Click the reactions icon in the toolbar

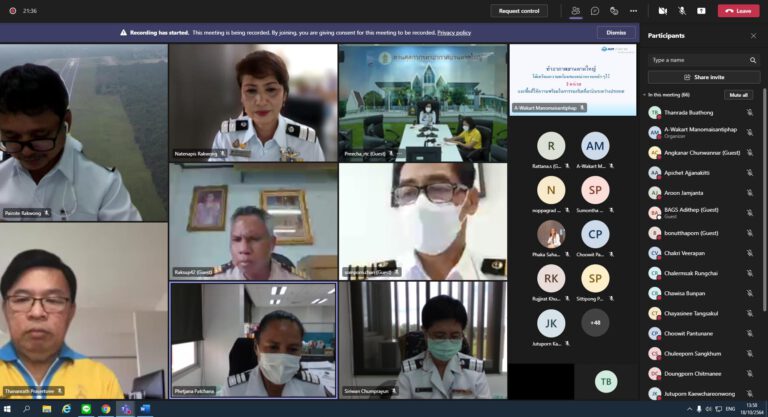pyautogui.click(x=612, y=11)
